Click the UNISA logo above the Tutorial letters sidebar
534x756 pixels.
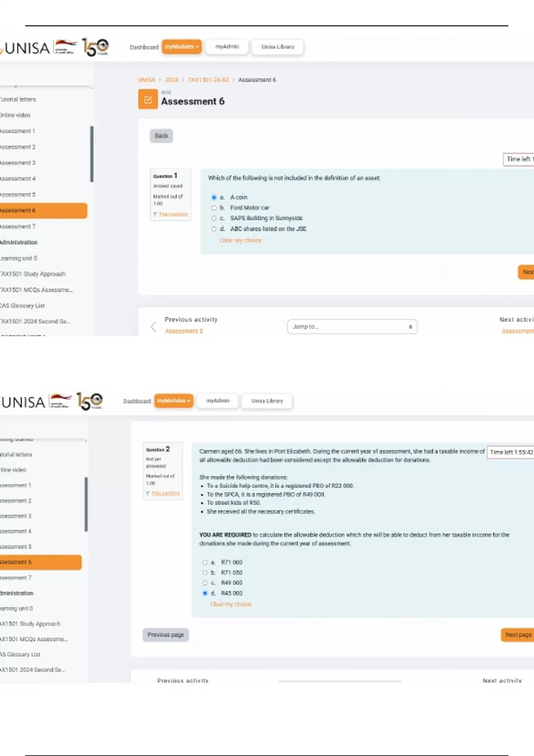27,48
